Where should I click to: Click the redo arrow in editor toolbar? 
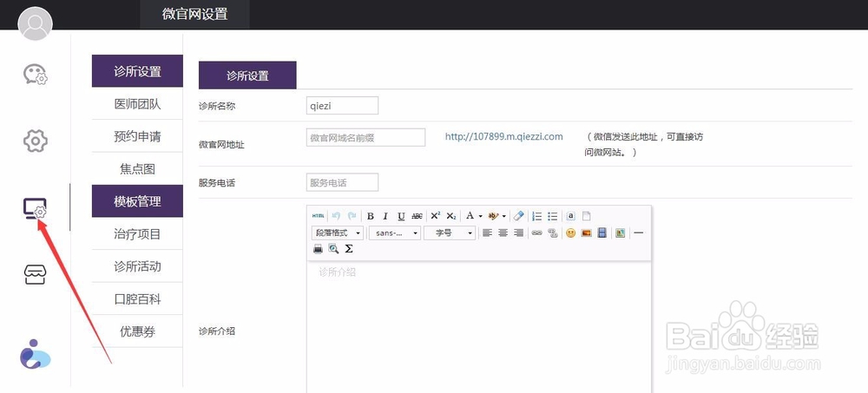coord(352,216)
